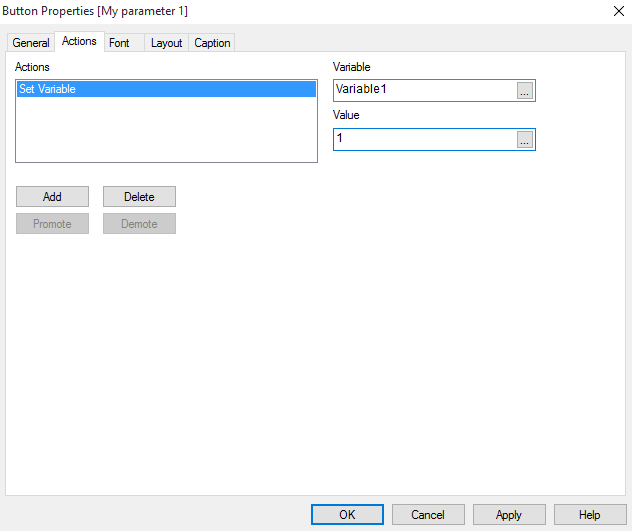The width and height of the screenshot is (632, 531).
Task: Open Help for this dialog
Action: [x=590, y=515]
